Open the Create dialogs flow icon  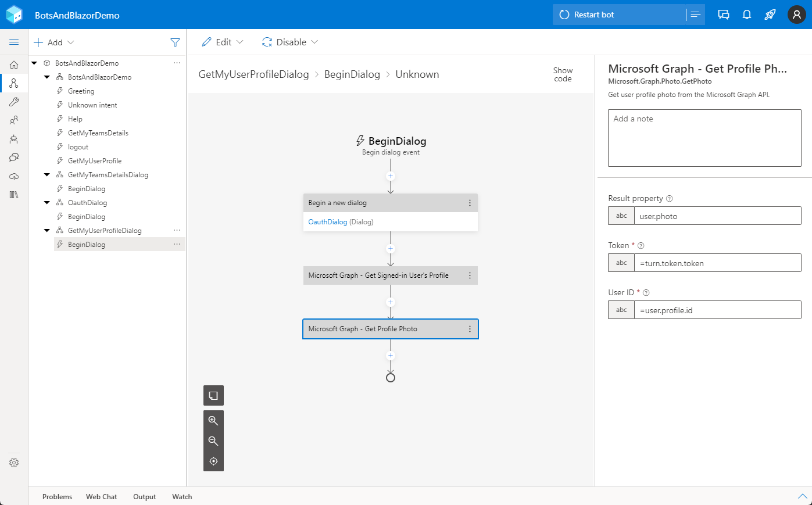coord(14,83)
